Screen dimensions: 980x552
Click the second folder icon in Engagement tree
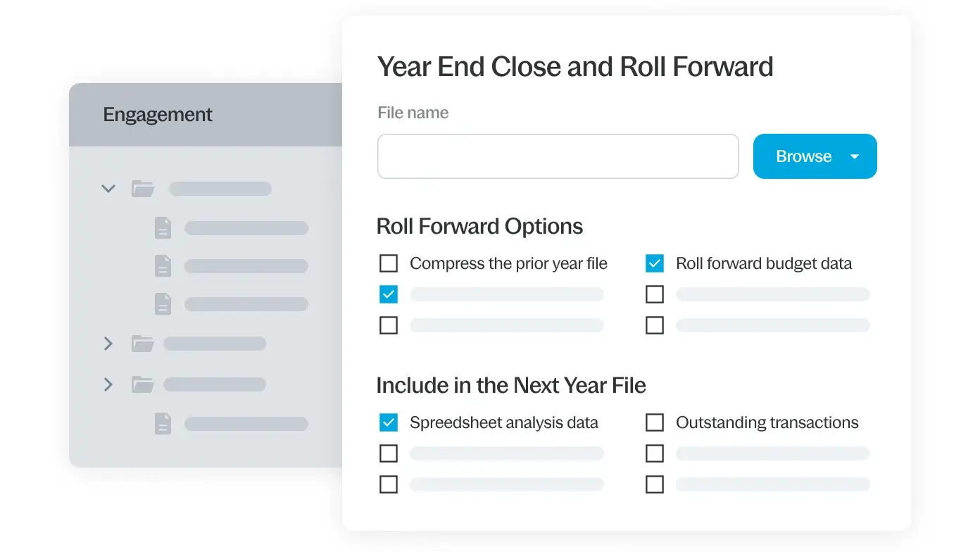[x=143, y=344]
